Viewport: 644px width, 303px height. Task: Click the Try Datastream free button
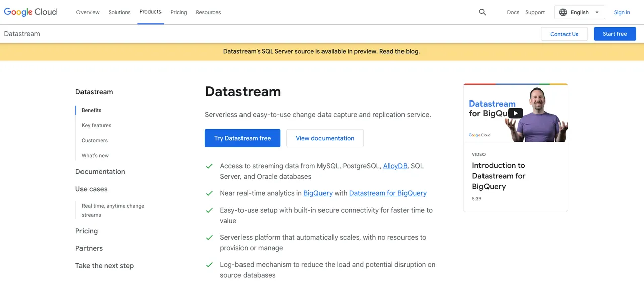tap(243, 138)
